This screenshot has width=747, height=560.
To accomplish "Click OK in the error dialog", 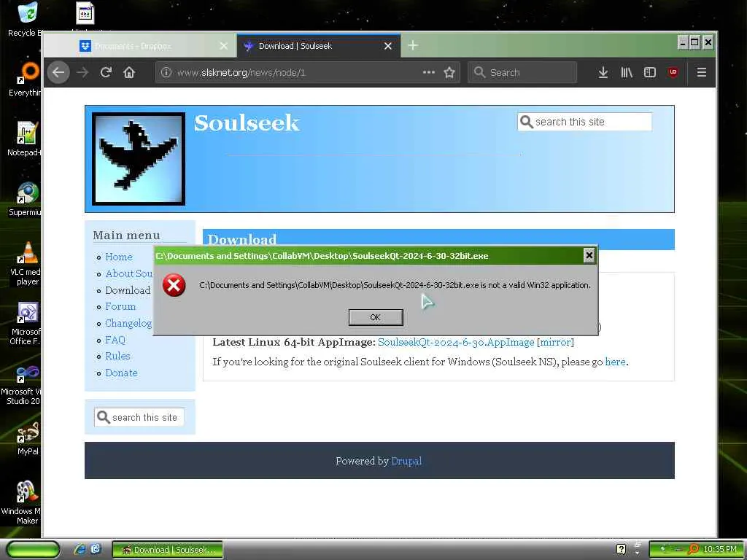I will pyautogui.click(x=376, y=317).
